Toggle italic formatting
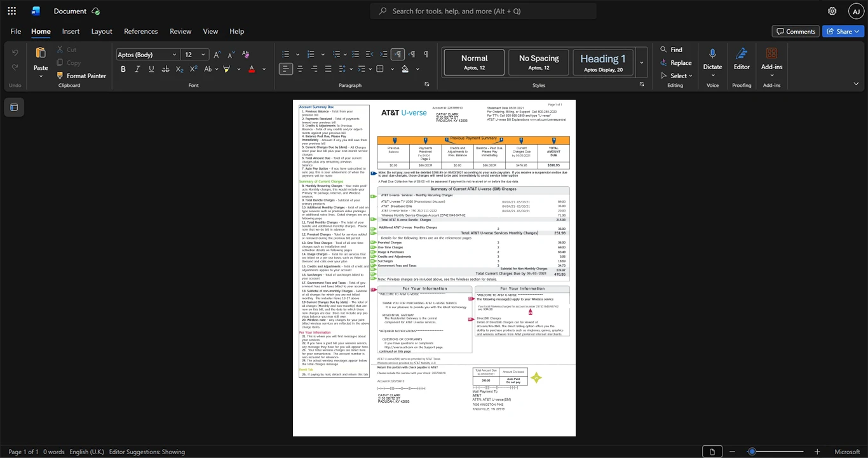 137,69
